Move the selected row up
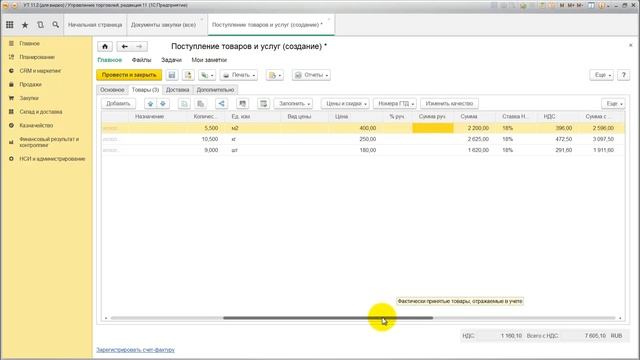This screenshot has width=640, height=360. [x=150, y=104]
